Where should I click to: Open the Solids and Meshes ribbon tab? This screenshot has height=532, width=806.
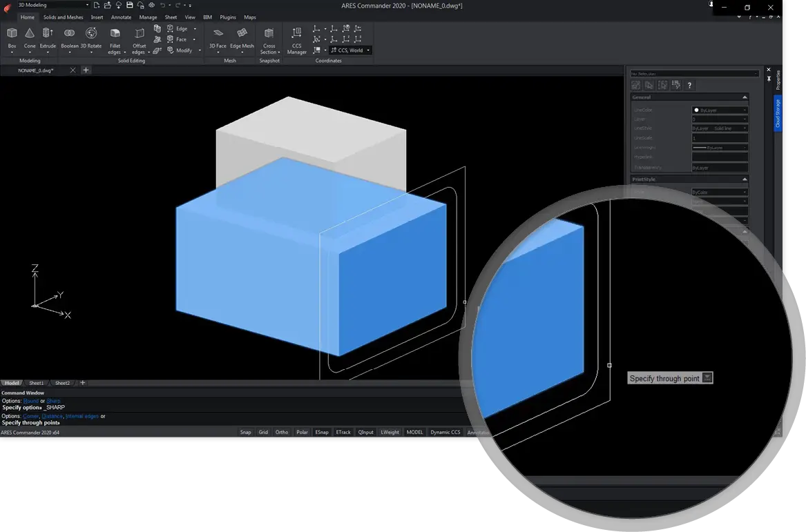pos(64,17)
